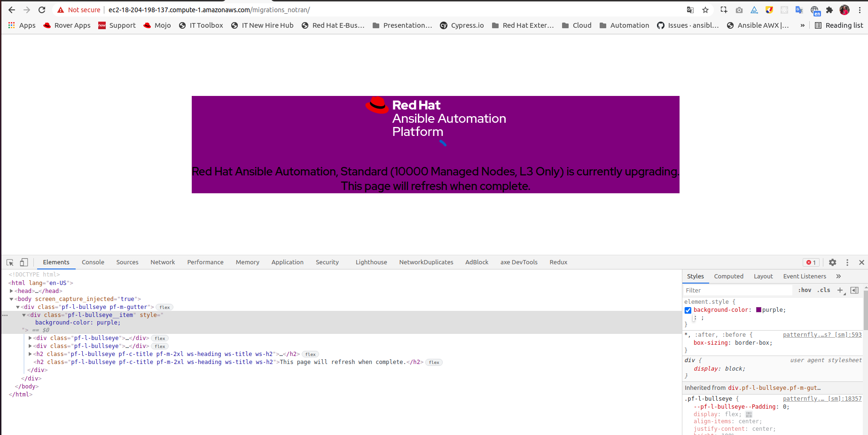The image size is (868, 435).
Task: Toggle the :hov element state panel
Action: click(x=805, y=290)
